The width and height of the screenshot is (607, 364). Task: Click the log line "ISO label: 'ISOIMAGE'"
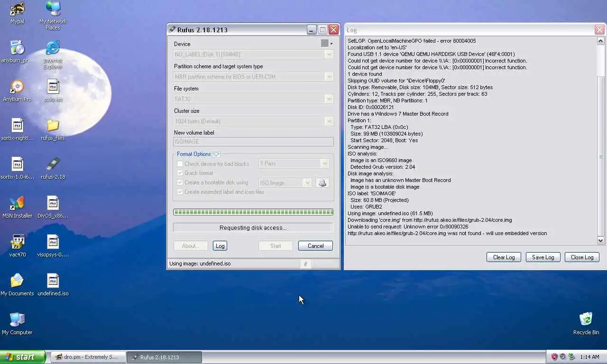point(371,193)
